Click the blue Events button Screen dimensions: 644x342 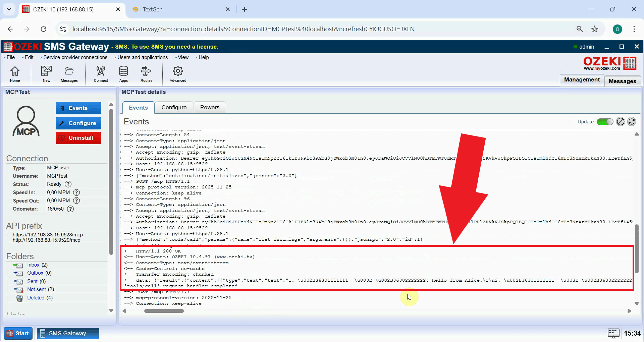click(x=78, y=108)
